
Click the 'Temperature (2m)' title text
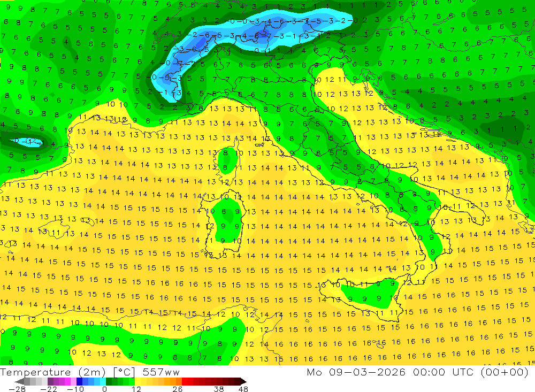tap(52, 372)
